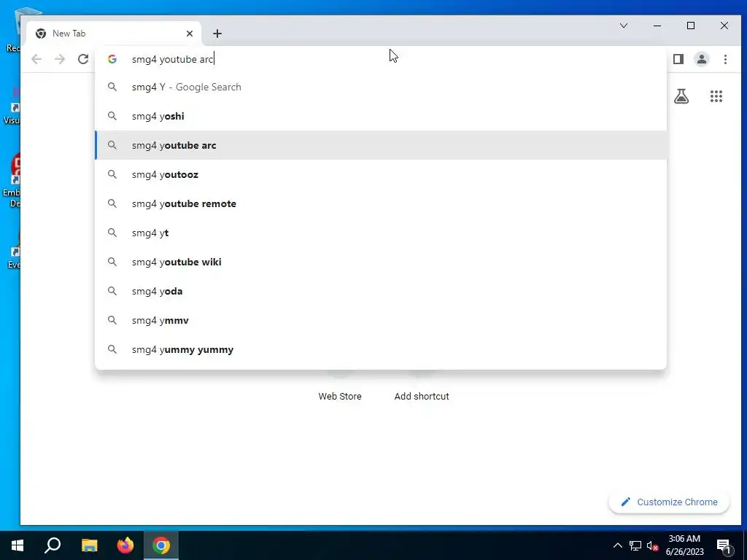Click the Chrome taskbar icon

pyautogui.click(x=161, y=545)
